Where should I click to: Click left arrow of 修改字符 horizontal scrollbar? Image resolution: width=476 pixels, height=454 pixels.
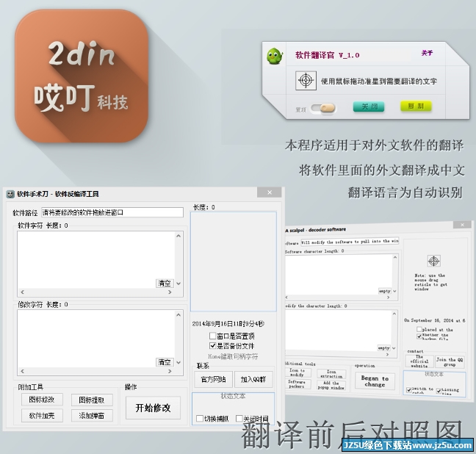pos(22,371)
